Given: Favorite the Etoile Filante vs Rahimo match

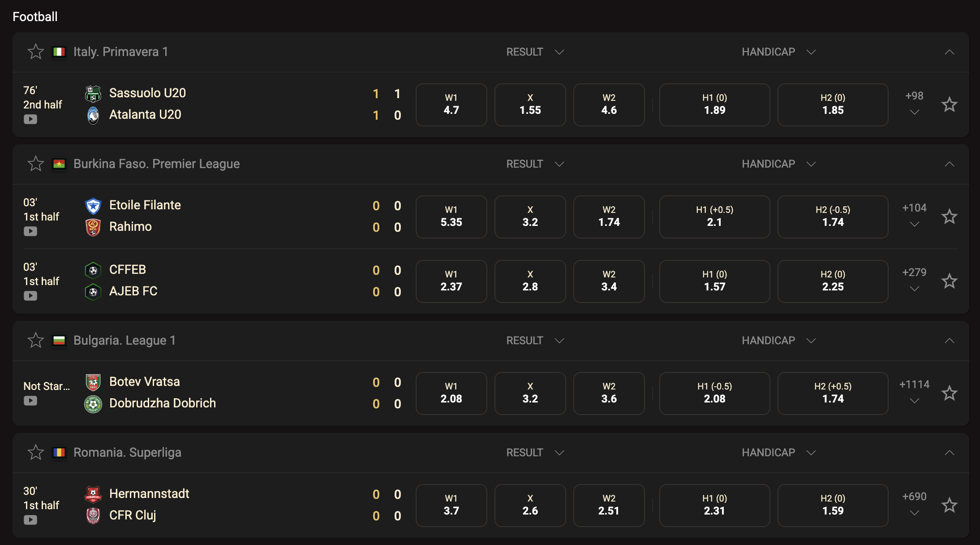Looking at the screenshot, I should pos(949,217).
